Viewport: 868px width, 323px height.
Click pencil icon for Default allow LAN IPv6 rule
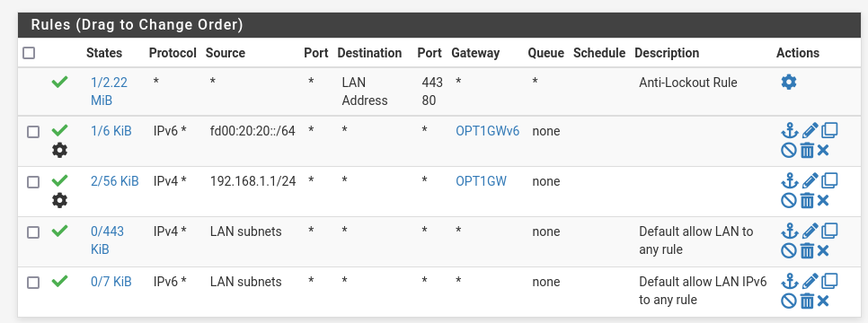point(810,281)
